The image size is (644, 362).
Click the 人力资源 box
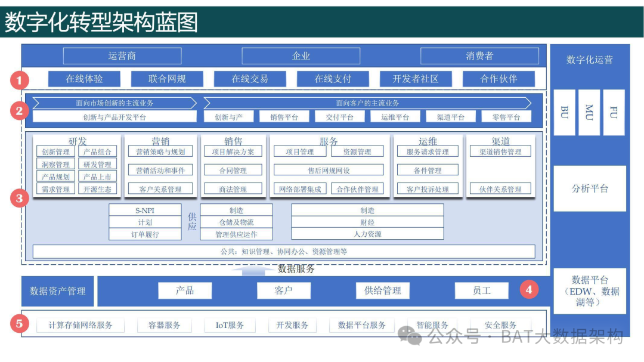367,234
